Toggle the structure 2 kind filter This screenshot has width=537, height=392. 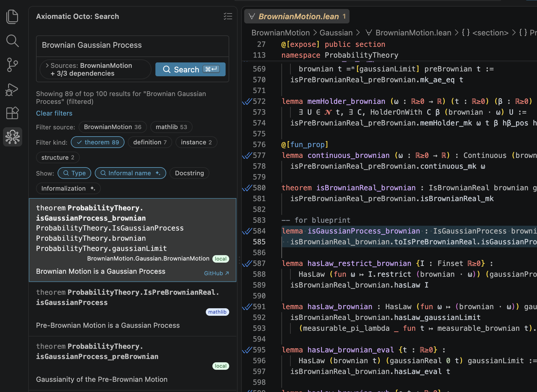58,158
